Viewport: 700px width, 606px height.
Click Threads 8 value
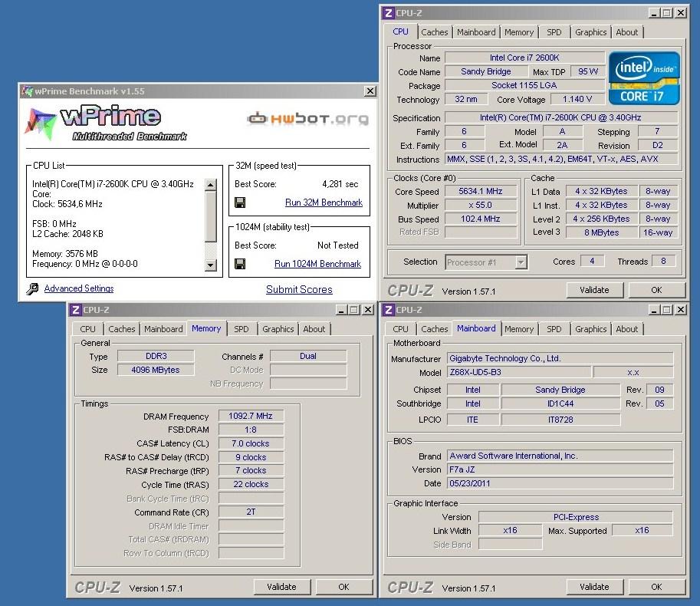663,261
